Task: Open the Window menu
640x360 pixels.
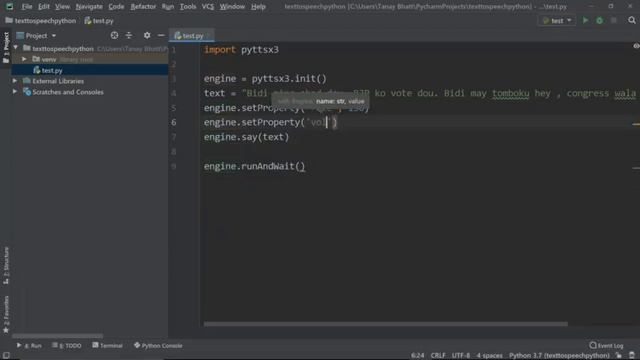Action: tap(232, 7)
